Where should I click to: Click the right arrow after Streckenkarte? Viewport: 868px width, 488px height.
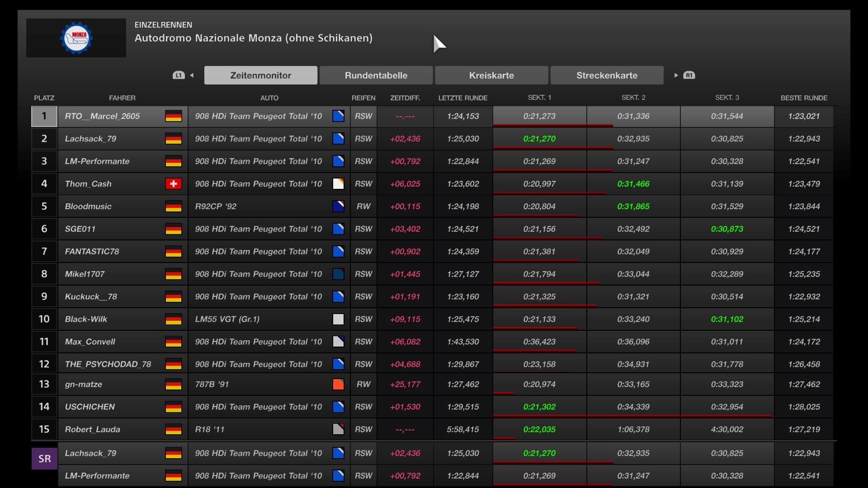click(x=676, y=75)
